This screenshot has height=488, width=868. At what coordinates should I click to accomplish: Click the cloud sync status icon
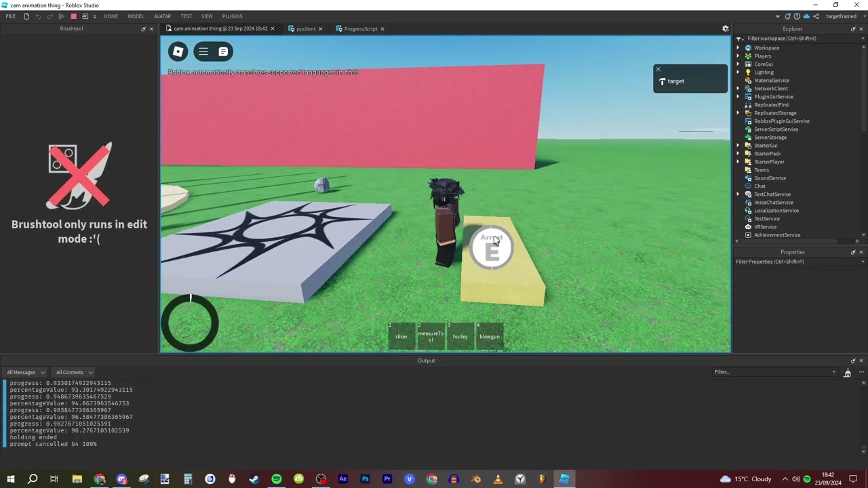[806, 16]
